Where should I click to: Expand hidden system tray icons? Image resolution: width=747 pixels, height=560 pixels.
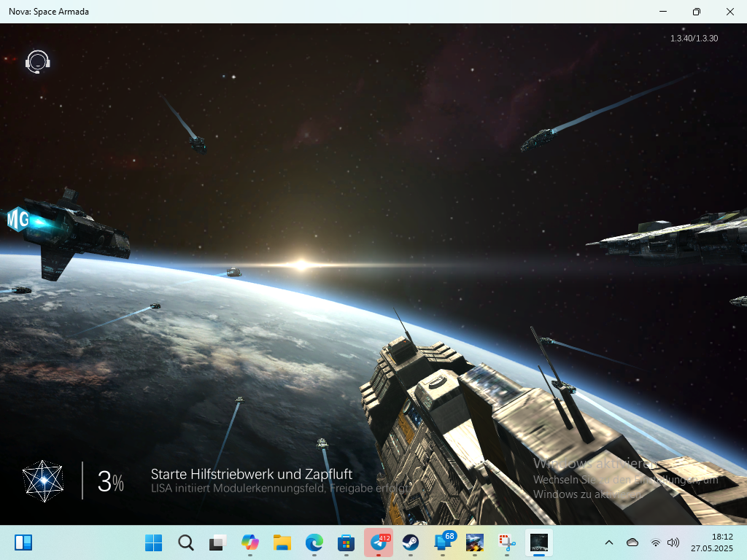(609, 542)
